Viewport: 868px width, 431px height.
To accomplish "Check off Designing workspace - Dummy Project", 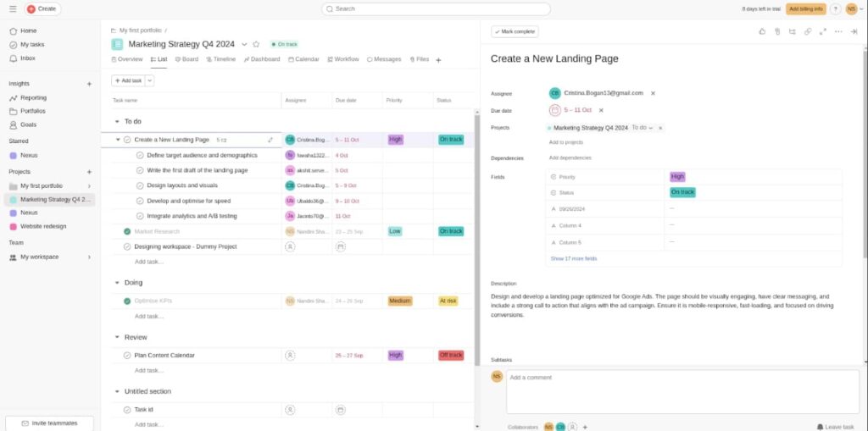I will (127, 246).
